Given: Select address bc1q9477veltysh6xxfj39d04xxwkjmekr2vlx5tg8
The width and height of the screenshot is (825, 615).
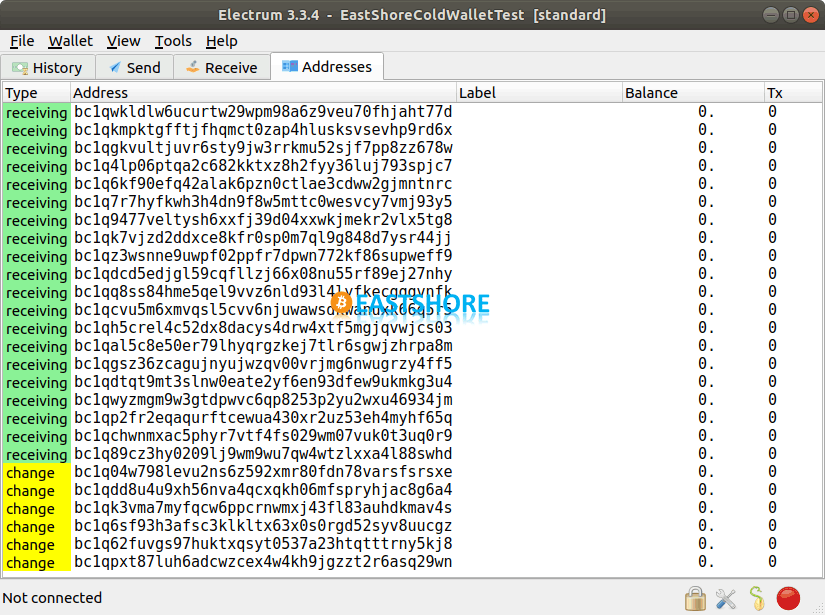Looking at the screenshot, I should pos(263,219).
